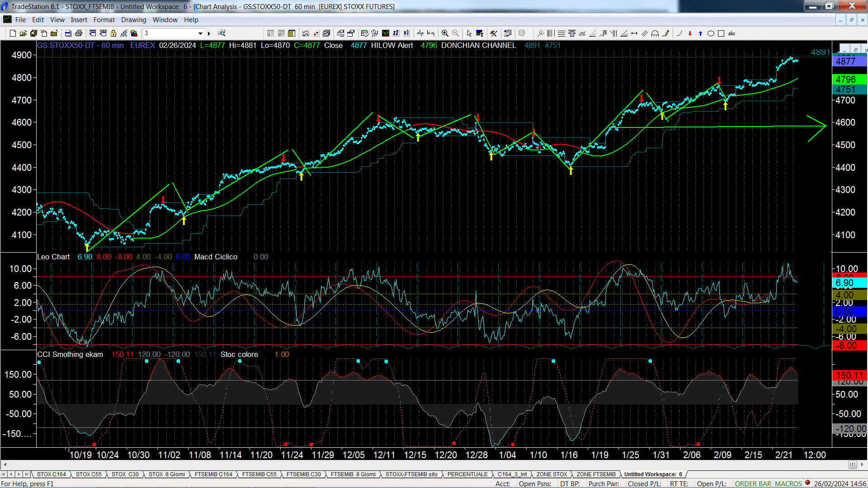Image resolution: width=868 pixels, height=488 pixels.
Task: Switch to the STOX C55 workspace tab
Action: point(89,474)
